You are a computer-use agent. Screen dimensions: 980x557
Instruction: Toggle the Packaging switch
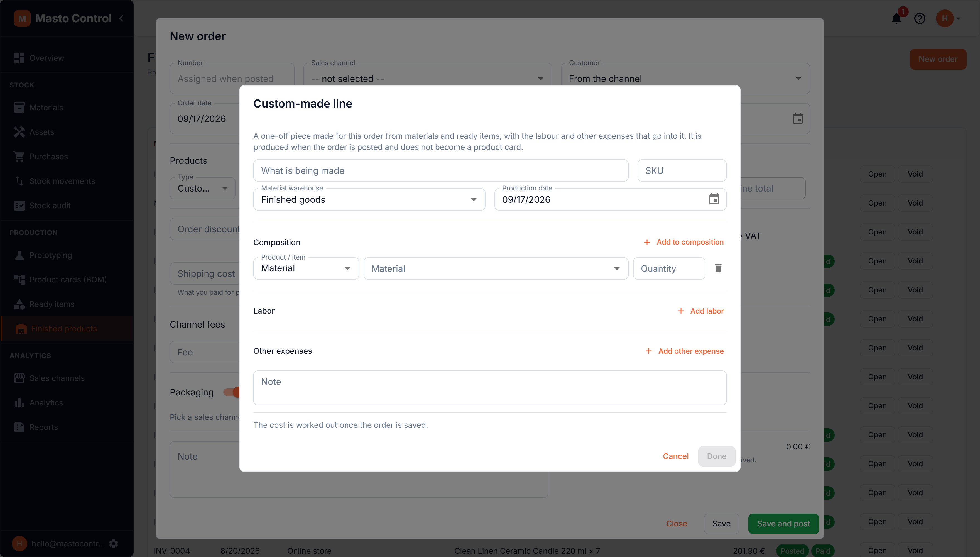[x=232, y=392]
